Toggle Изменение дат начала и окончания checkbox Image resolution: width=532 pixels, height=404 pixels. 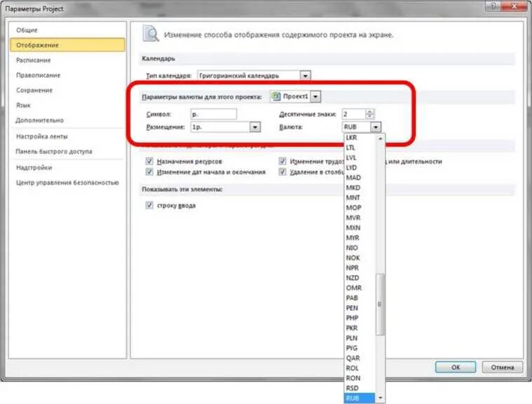[x=149, y=172]
